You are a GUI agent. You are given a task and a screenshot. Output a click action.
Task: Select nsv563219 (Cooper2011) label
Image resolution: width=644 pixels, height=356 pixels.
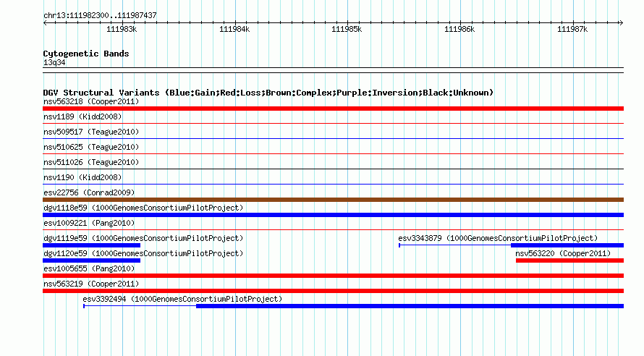(91, 284)
